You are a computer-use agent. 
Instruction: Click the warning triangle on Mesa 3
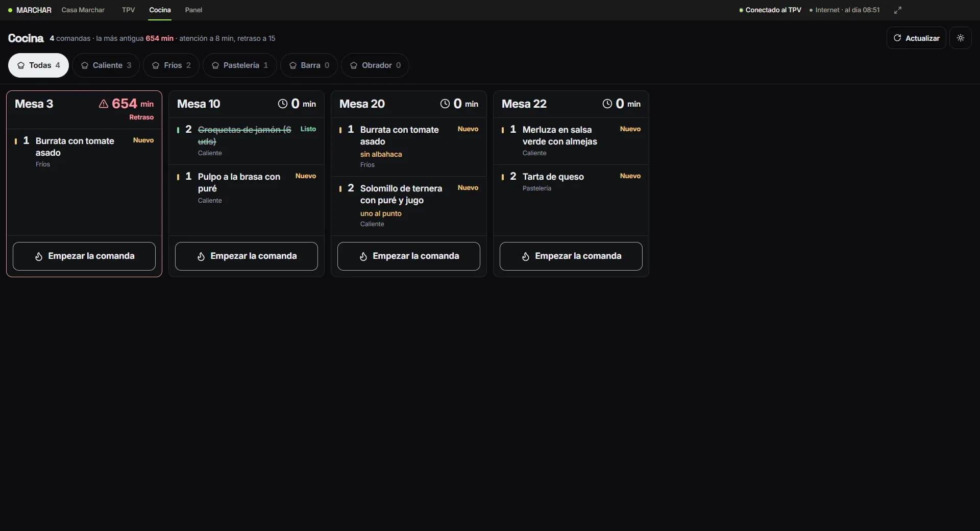point(103,104)
